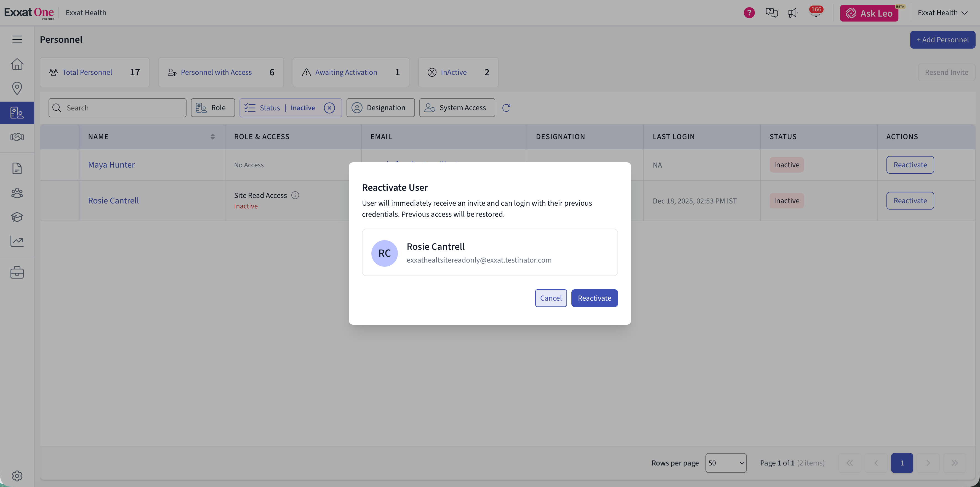Click the search magnifier icon
Image resolution: width=980 pixels, height=487 pixels.
(x=57, y=108)
